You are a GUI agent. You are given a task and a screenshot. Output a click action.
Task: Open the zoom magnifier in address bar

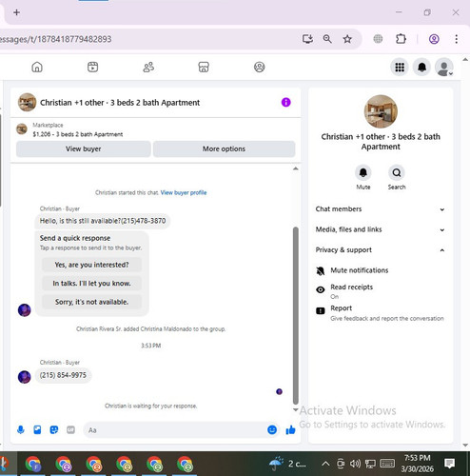327,39
